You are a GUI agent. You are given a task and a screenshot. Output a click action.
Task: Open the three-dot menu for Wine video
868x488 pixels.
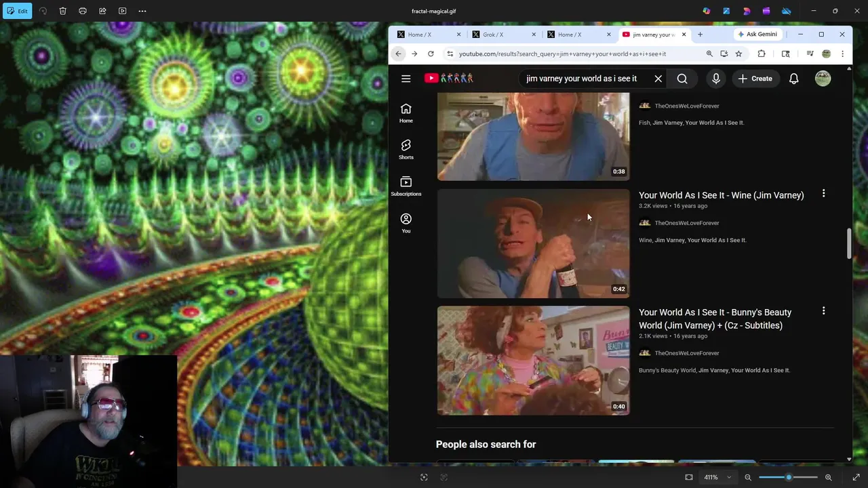(823, 194)
